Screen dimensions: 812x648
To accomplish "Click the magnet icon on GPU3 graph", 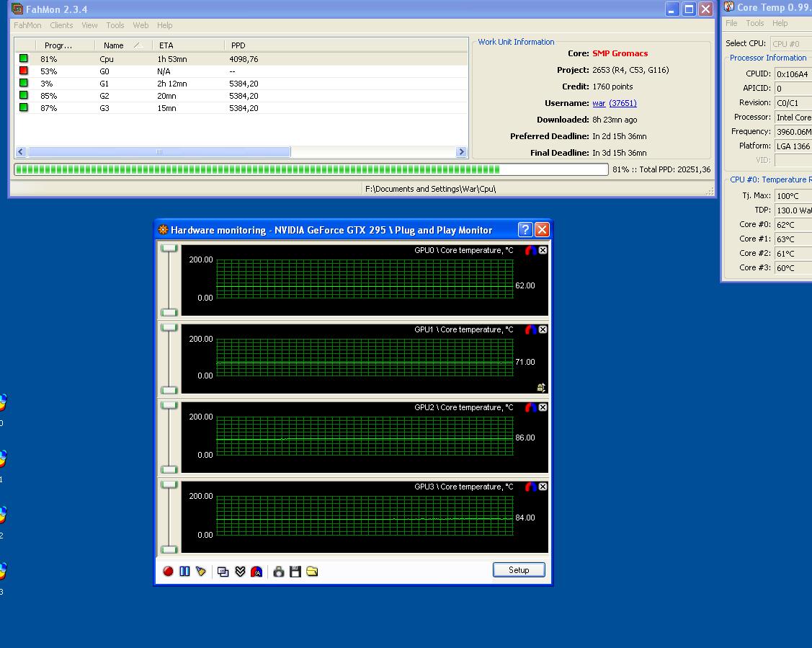I will [530, 487].
